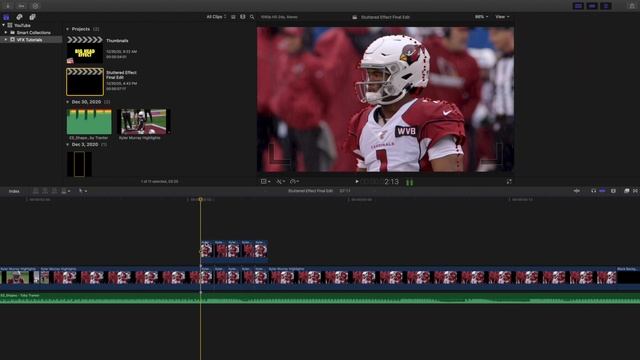This screenshot has height=360, width=640.
Task: Select the Kyler Murray Highlights clip thumbnail
Action: [x=144, y=122]
